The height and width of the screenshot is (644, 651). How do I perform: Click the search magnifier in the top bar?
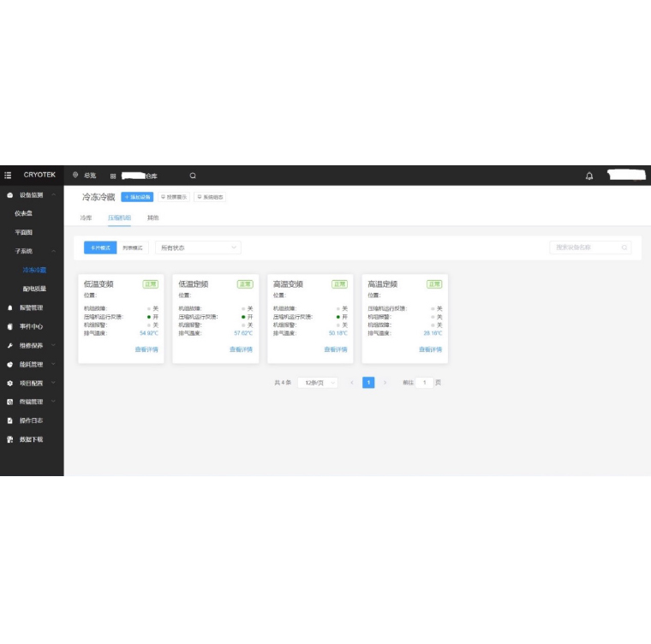click(x=193, y=176)
